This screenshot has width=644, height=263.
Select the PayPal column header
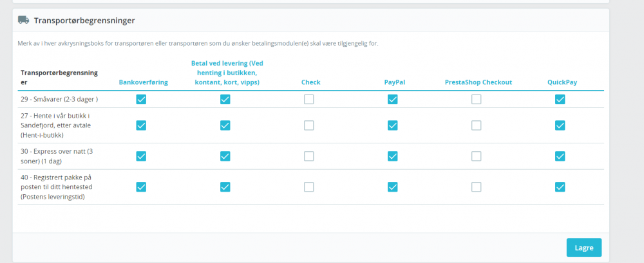point(394,82)
